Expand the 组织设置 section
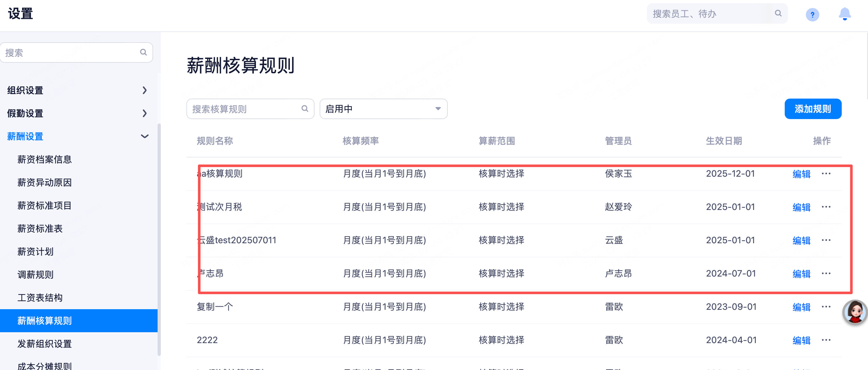Screen dimensions: 868x370 144,90
